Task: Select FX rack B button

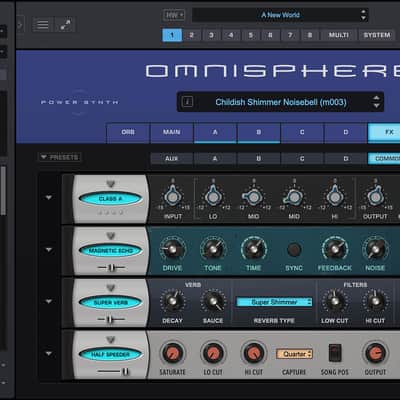Action: (x=259, y=159)
